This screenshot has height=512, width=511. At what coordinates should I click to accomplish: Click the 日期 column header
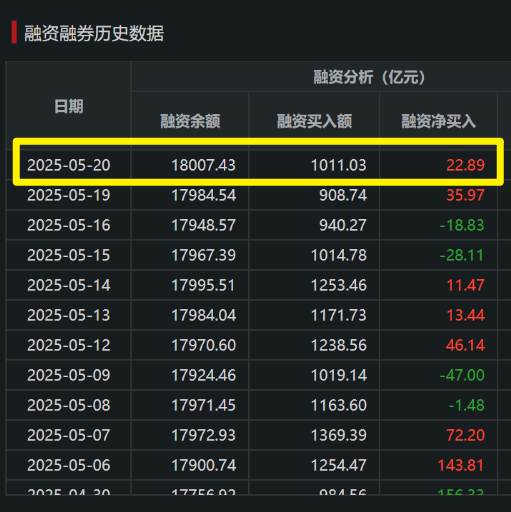[69, 107]
